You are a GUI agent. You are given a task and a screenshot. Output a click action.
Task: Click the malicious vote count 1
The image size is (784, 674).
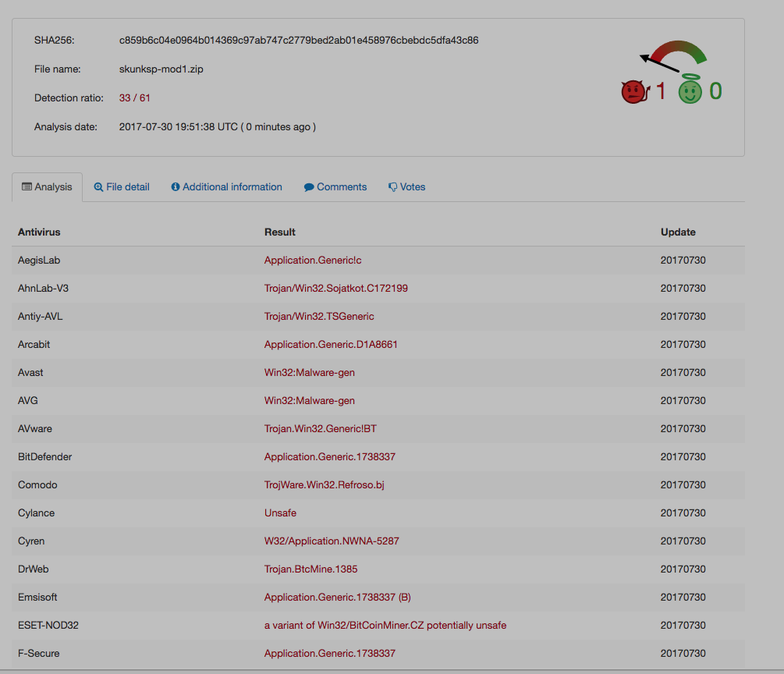[661, 91]
